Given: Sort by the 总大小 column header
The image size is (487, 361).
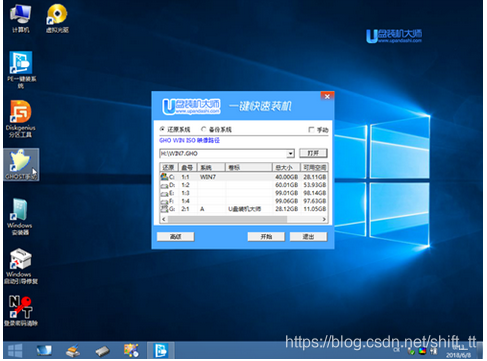Looking at the screenshot, I should (286, 167).
